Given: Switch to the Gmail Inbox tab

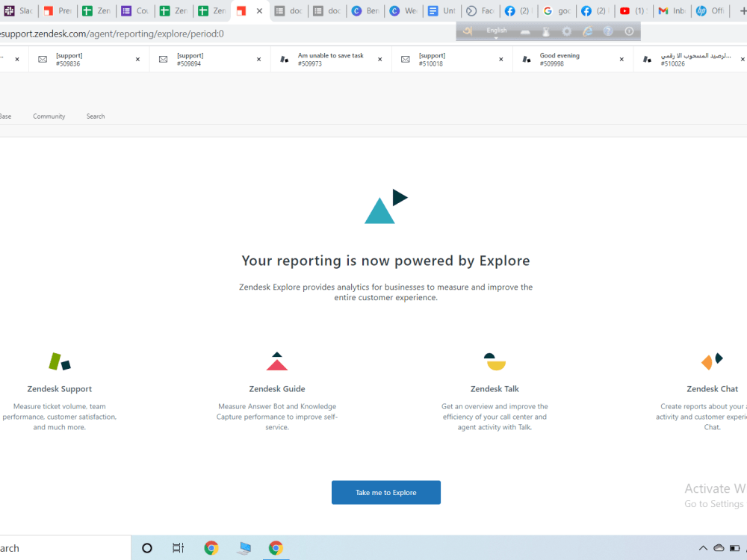Looking at the screenshot, I should pos(672,10).
